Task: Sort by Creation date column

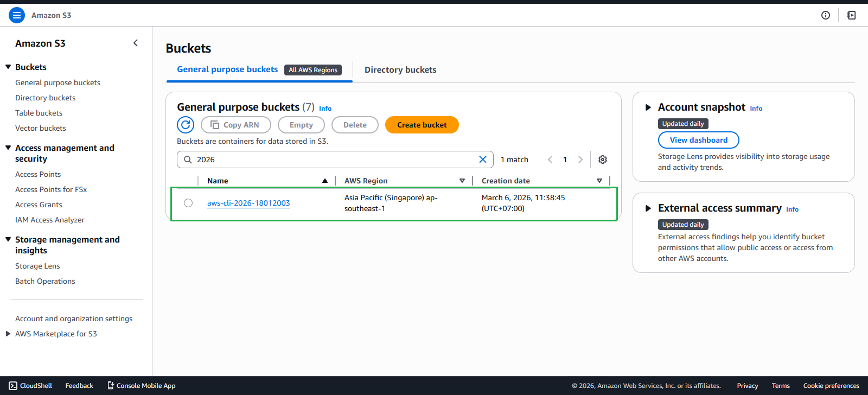Action: [599, 181]
